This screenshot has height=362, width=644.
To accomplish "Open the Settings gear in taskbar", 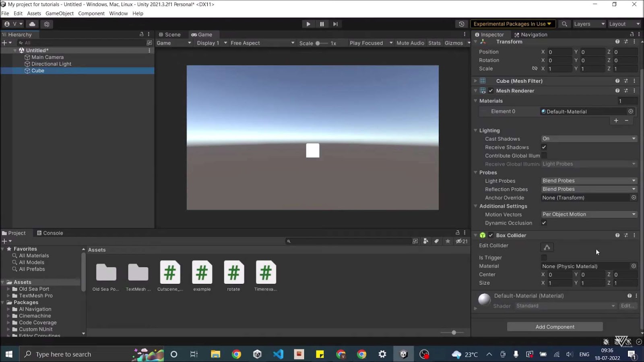I will coord(382,354).
